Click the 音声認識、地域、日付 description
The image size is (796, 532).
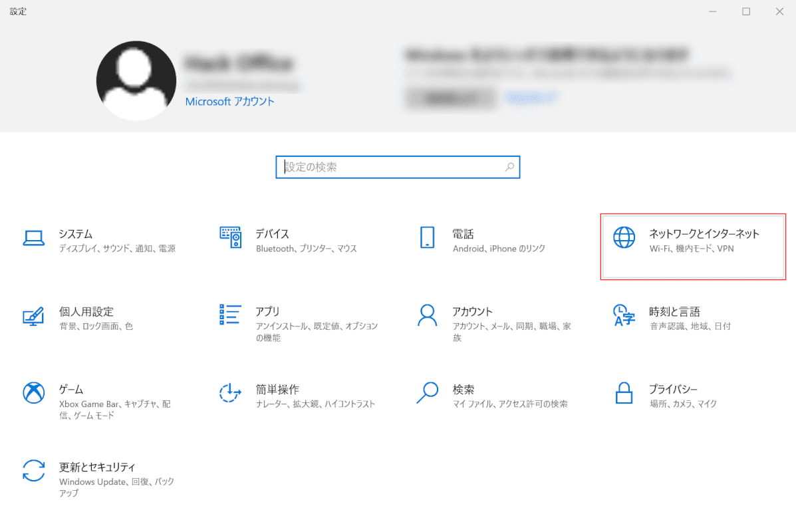click(690, 327)
